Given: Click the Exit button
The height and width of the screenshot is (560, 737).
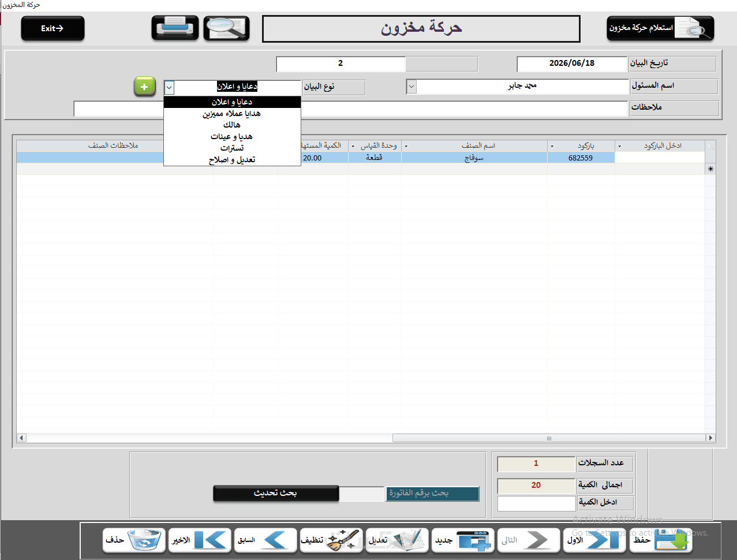Looking at the screenshot, I should pyautogui.click(x=53, y=28).
